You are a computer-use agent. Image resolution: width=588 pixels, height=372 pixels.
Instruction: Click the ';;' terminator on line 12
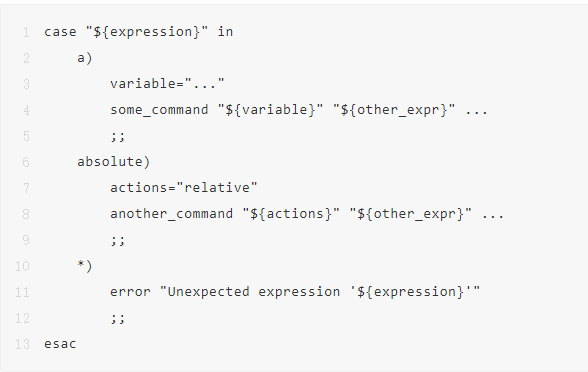point(118,318)
